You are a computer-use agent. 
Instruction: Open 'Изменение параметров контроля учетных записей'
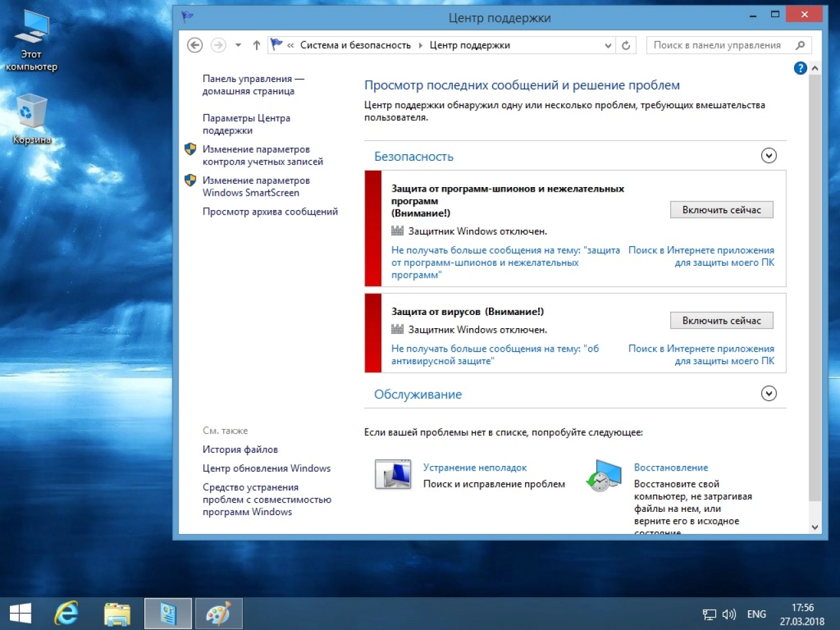click(x=262, y=156)
